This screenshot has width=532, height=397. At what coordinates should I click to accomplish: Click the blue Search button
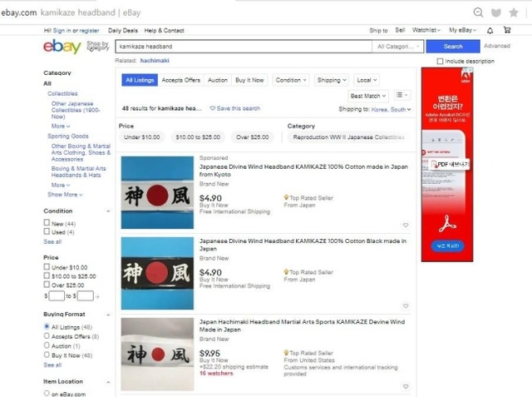pos(453,46)
